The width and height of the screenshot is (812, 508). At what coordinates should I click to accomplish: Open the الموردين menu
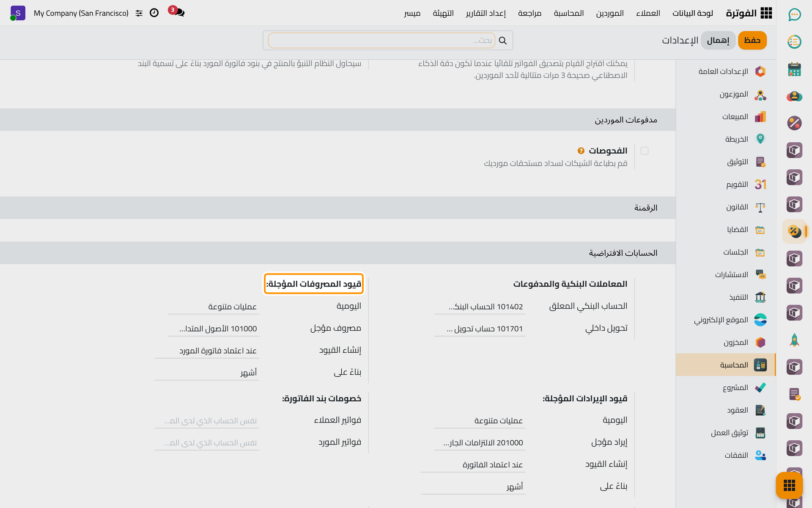pos(610,13)
